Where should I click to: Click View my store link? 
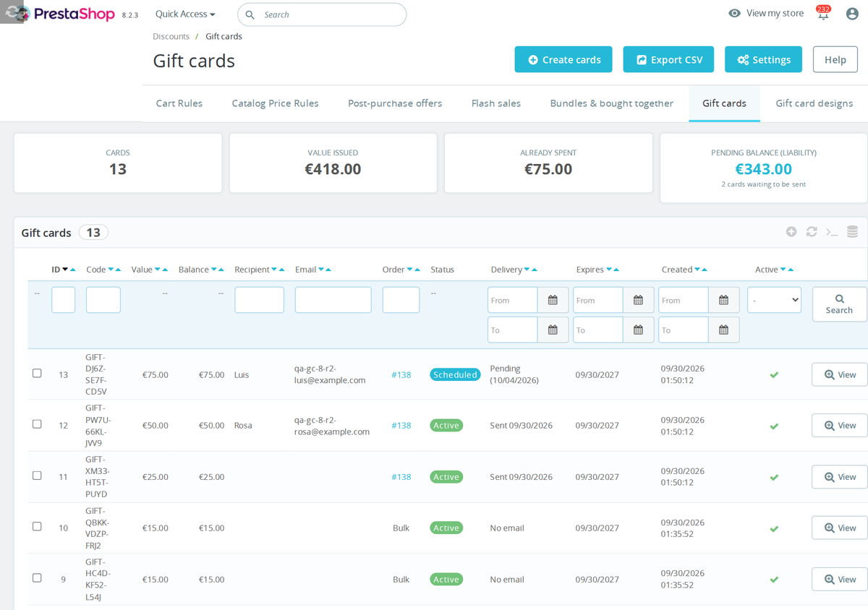click(x=766, y=13)
